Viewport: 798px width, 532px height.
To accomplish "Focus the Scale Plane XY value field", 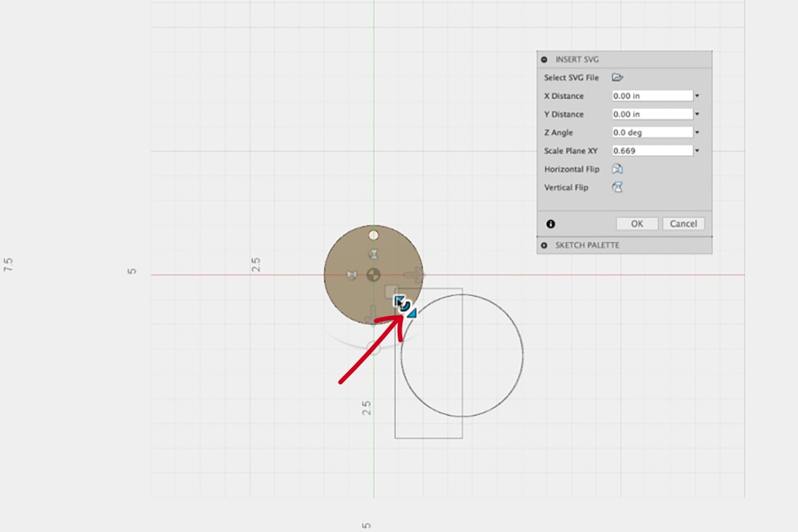I will [x=652, y=151].
